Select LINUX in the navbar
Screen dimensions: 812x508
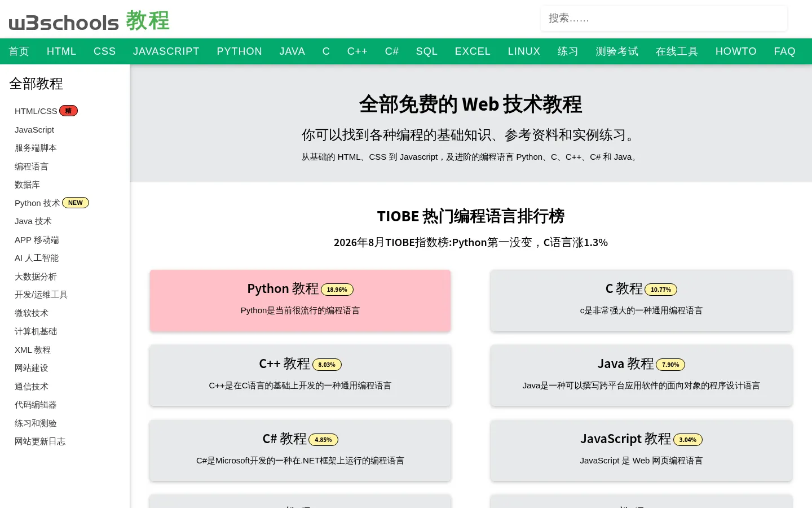pyautogui.click(x=524, y=51)
